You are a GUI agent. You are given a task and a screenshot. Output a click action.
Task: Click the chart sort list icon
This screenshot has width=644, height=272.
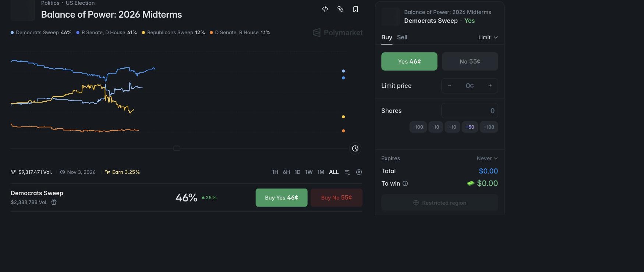(347, 172)
